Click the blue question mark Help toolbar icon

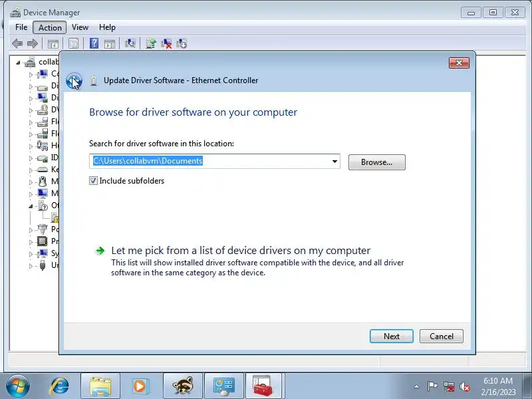(94, 43)
